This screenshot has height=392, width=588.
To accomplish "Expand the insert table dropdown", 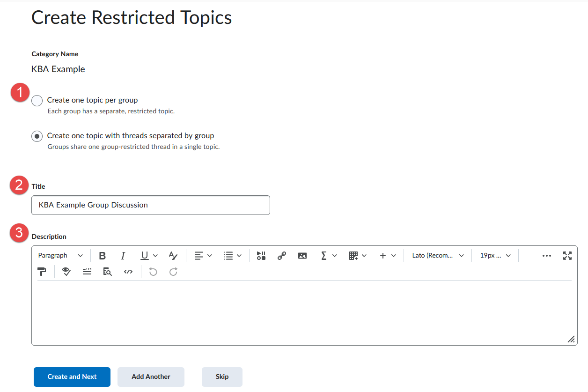I will (x=358, y=256).
